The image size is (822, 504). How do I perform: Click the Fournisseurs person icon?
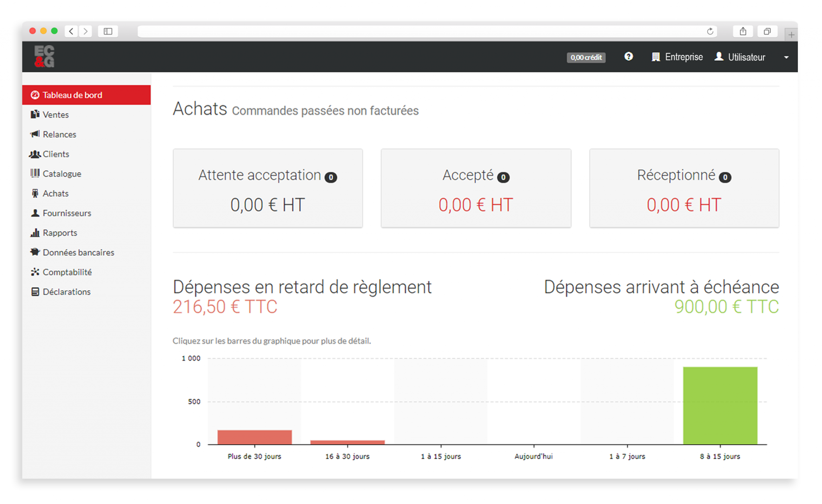(35, 213)
